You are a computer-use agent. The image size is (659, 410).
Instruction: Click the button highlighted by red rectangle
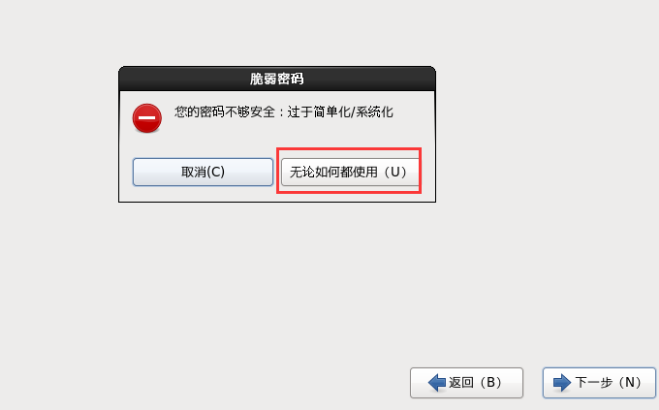(x=350, y=172)
